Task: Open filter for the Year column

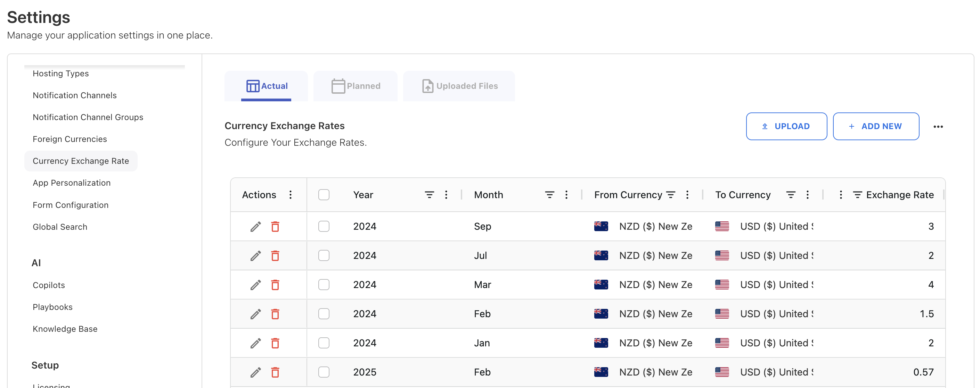Action: [x=429, y=195]
